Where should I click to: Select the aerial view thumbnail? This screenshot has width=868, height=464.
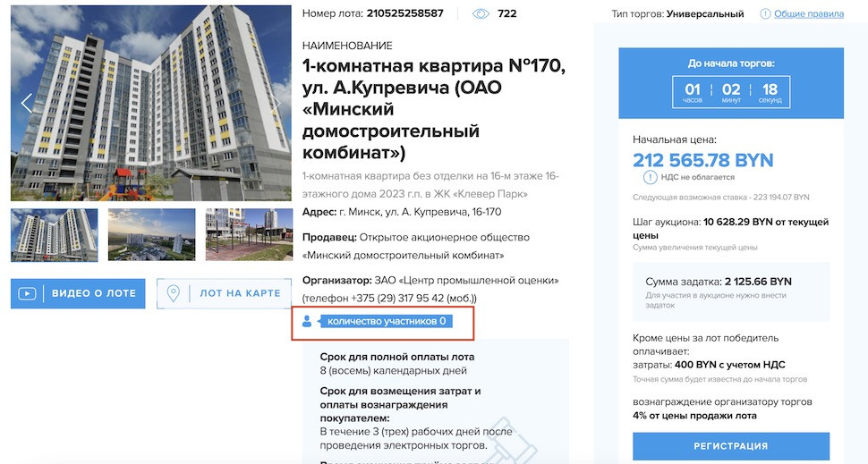pyautogui.click(x=152, y=235)
